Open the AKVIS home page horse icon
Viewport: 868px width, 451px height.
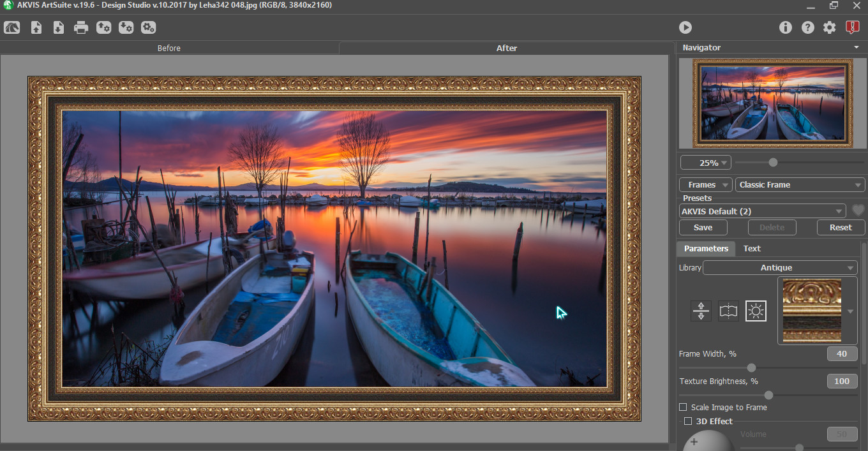pos(11,27)
